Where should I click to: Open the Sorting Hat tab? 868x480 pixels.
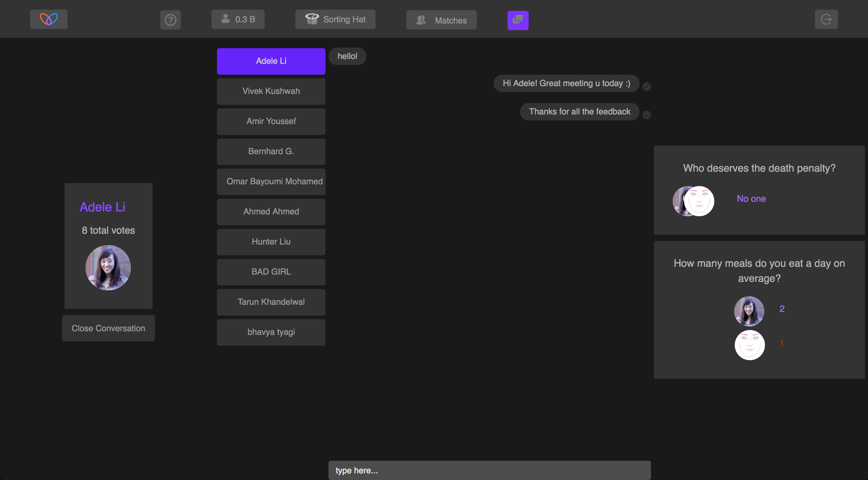pos(335,19)
